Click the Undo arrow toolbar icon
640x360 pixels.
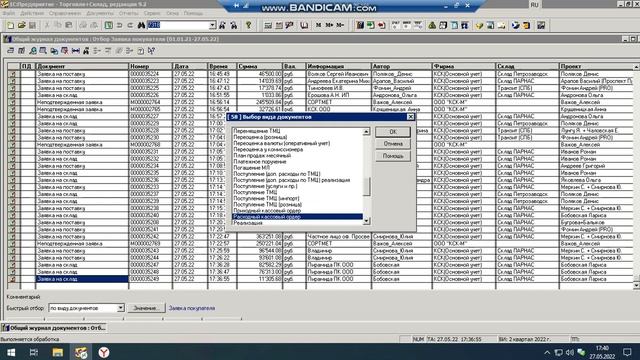tap(120, 25)
